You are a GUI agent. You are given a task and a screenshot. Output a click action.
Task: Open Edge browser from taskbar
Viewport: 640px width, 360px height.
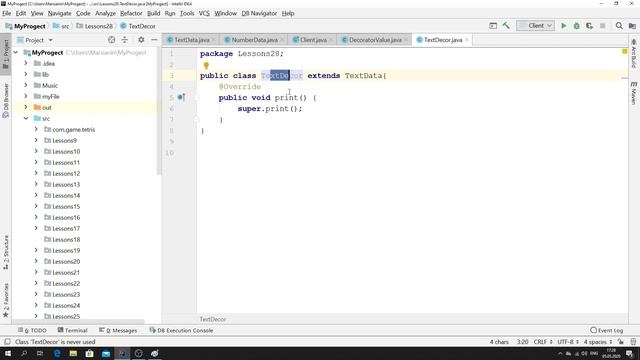(57, 353)
